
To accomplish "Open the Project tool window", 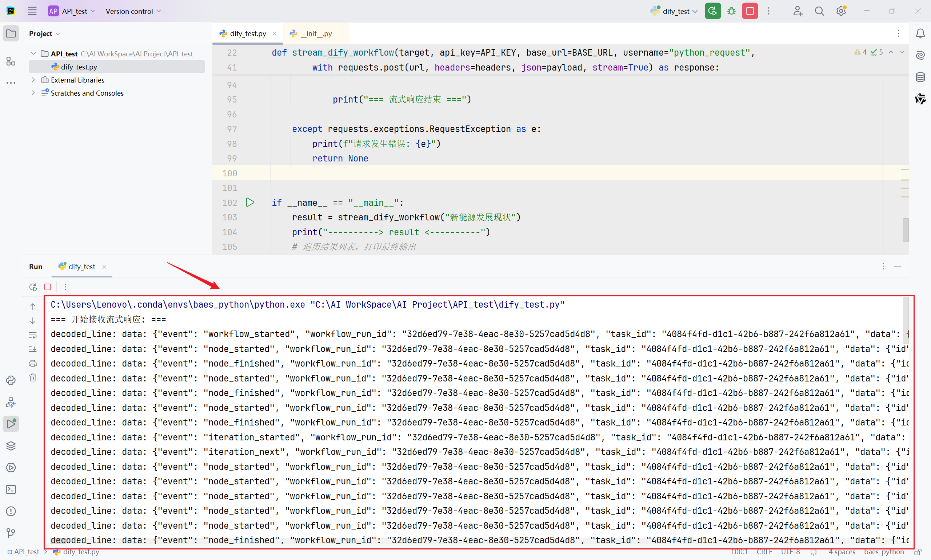I will click(x=11, y=33).
